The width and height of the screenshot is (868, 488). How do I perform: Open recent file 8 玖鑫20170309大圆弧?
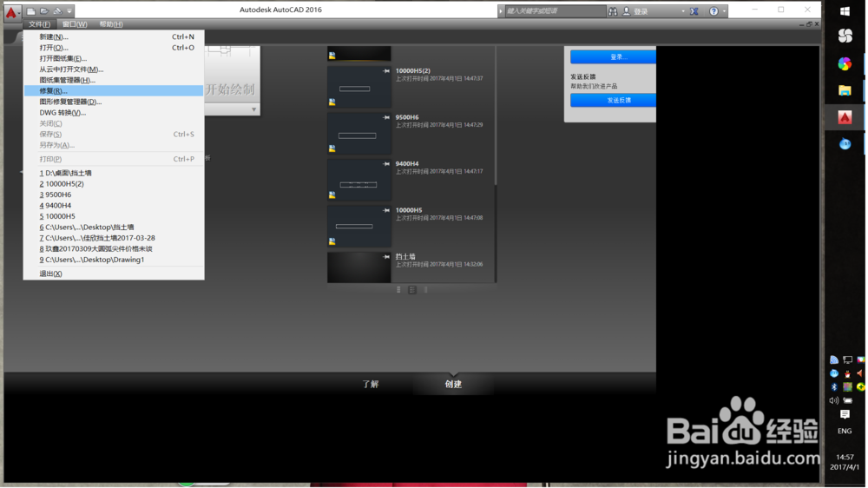(114, 248)
